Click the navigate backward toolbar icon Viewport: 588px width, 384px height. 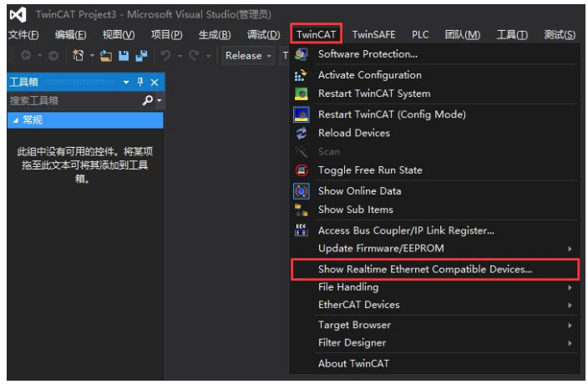(x=26, y=55)
